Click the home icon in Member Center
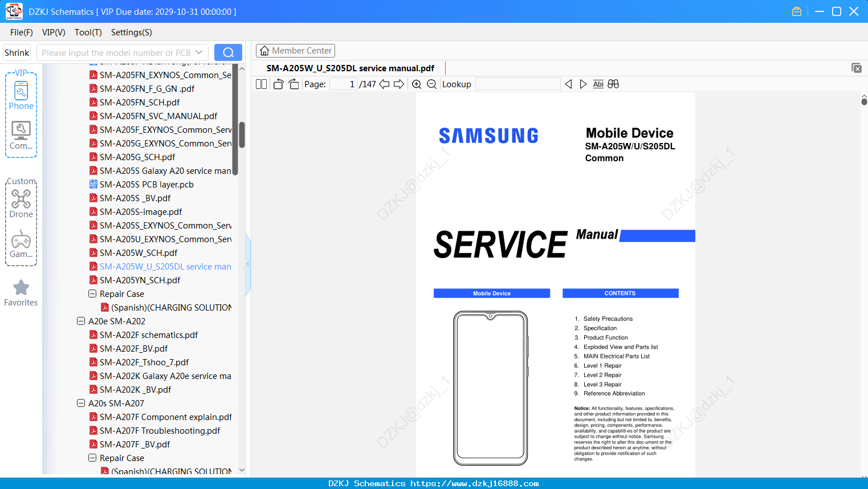The height and width of the screenshot is (489, 868). click(264, 51)
